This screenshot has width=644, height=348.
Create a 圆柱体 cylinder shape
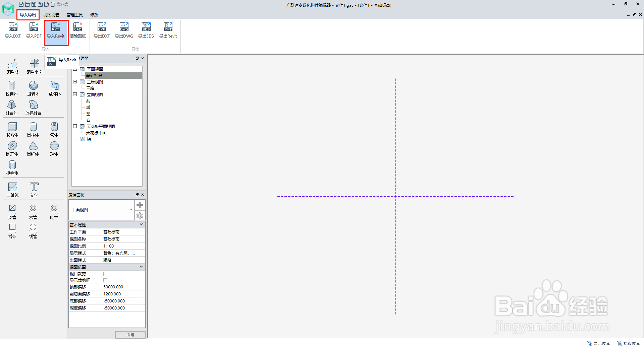[33, 130]
